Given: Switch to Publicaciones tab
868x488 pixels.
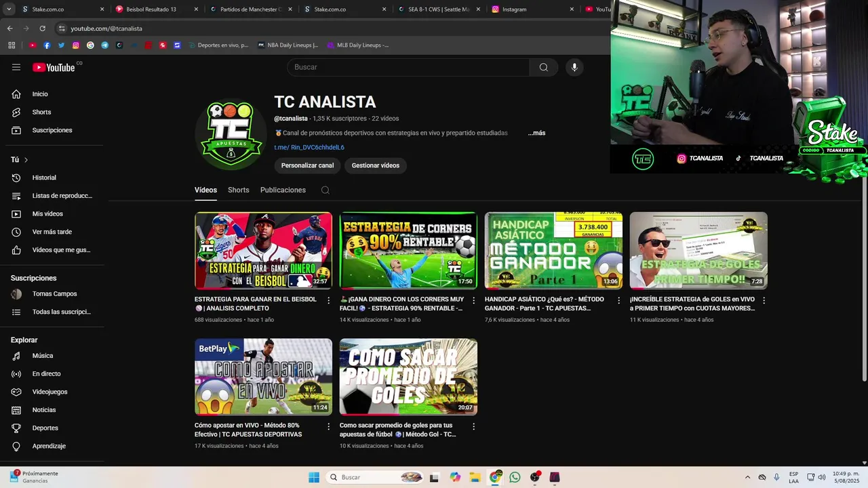Looking at the screenshot, I should [283, 190].
